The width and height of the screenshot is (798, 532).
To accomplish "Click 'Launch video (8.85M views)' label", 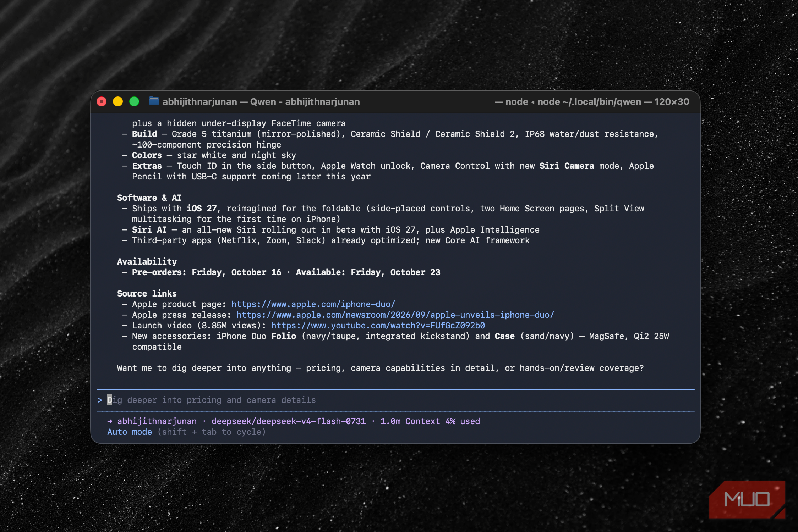I will click(x=199, y=326).
